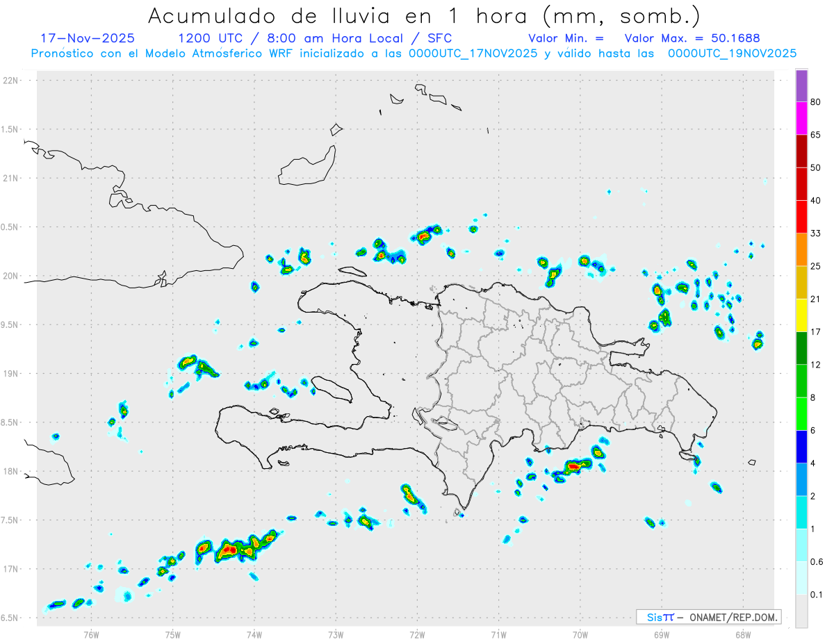Viewport: 834px width, 644px height.
Task: Click the "21N" latitude axis label
Action: point(12,179)
